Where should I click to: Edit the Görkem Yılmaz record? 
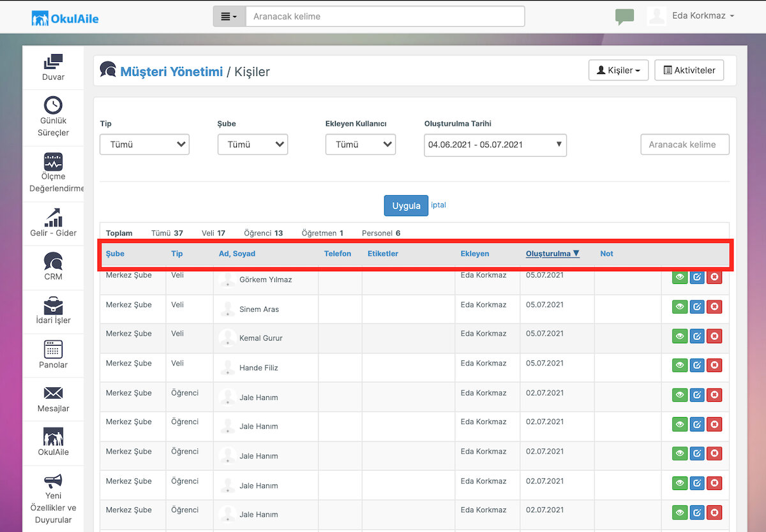[697, 277]
